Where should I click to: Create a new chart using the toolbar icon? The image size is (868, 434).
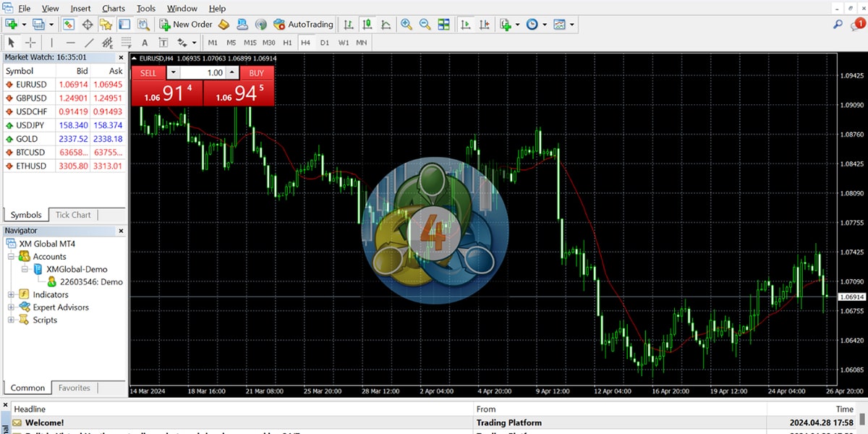pyautogui.click(x=12, y=24)
